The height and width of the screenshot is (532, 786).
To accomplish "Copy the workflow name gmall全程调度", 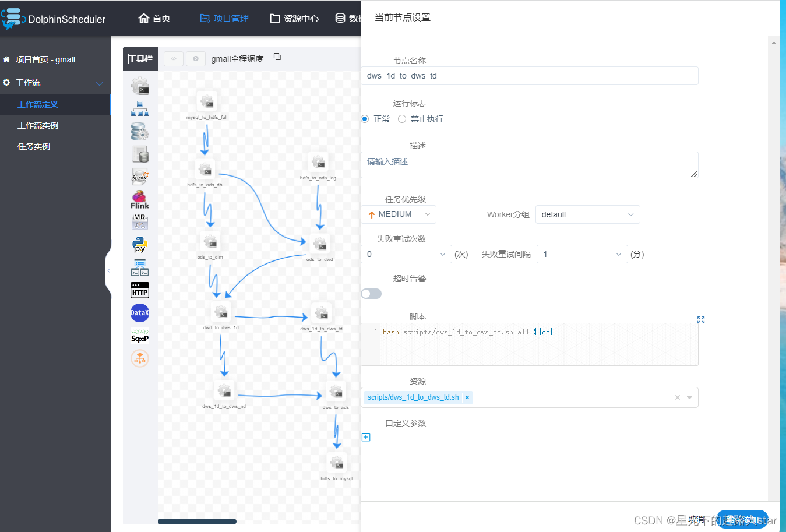I will [x=277, y=57].
